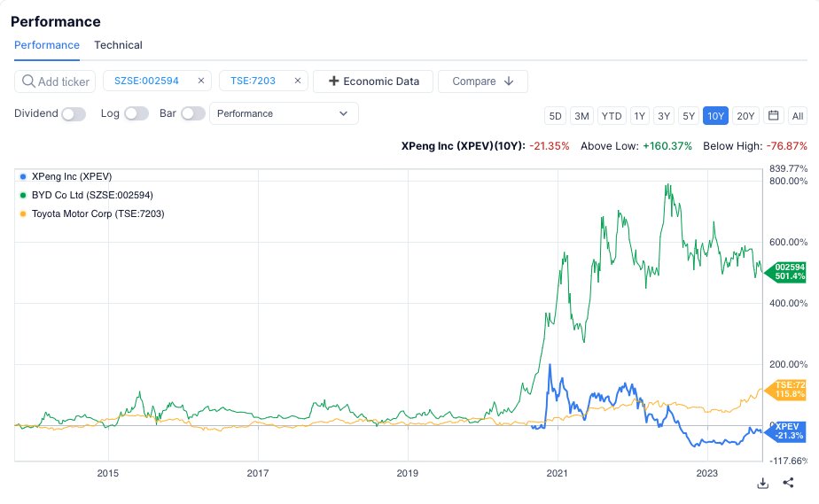Click the SZSE:002594 ticker label

tap(146, 81)
